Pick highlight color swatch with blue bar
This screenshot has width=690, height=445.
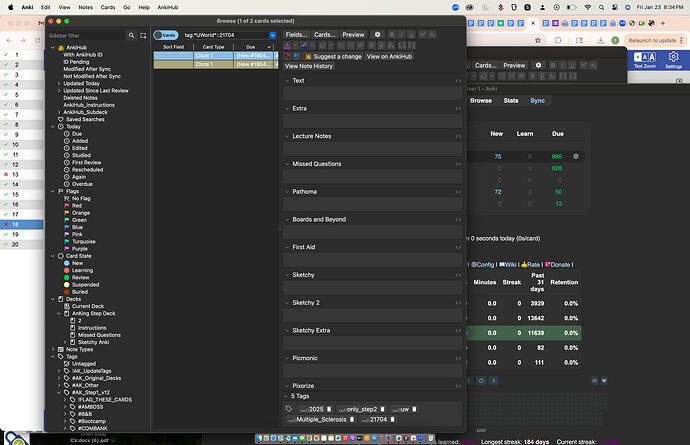point(304,45)
